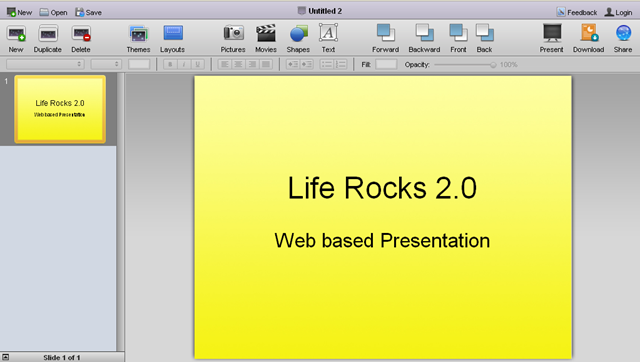Select slide 1 thumbnail
The height and width of the screenshot is (362, 640).
tap(60, 109)
